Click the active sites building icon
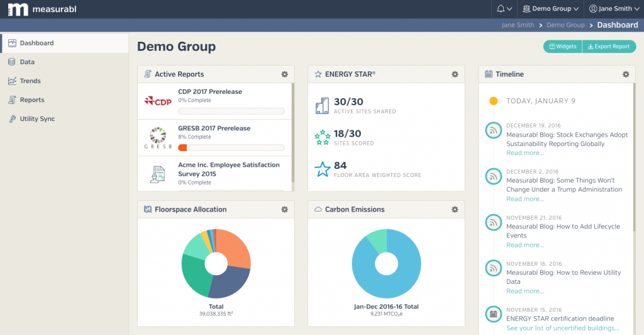The image size is (644, 335). [x=322, y=106]
